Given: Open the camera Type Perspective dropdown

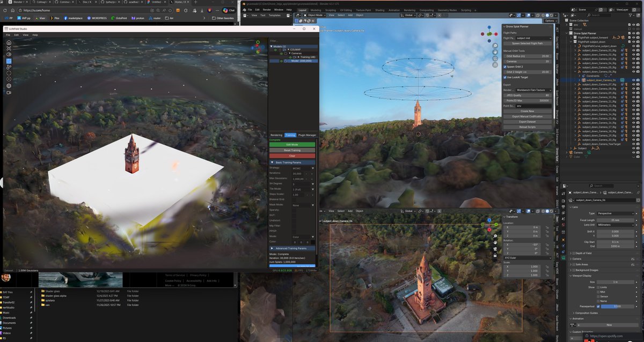Looking at the screenshot, I should 615,213.
